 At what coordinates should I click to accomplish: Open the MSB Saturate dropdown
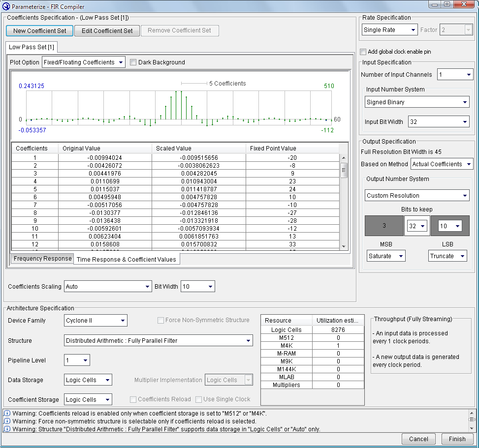pyautogui.click(x=386, y=256)
